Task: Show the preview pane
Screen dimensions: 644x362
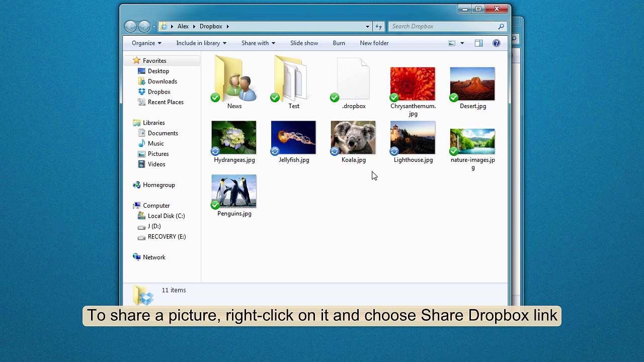Action: 478,43
